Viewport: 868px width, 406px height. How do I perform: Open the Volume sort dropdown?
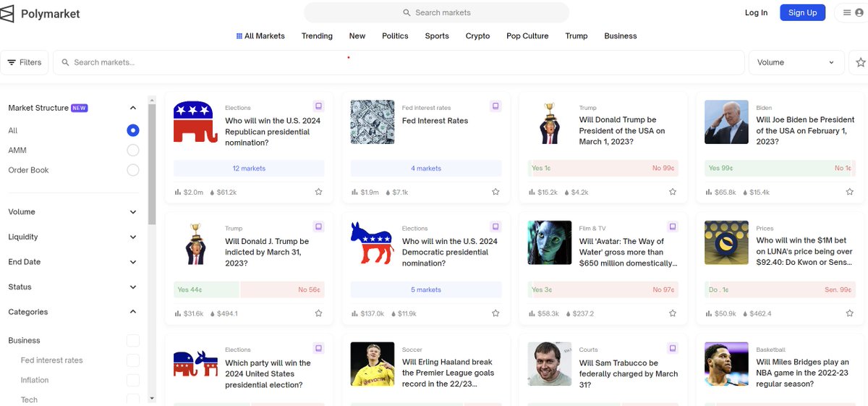pos(796,62)
